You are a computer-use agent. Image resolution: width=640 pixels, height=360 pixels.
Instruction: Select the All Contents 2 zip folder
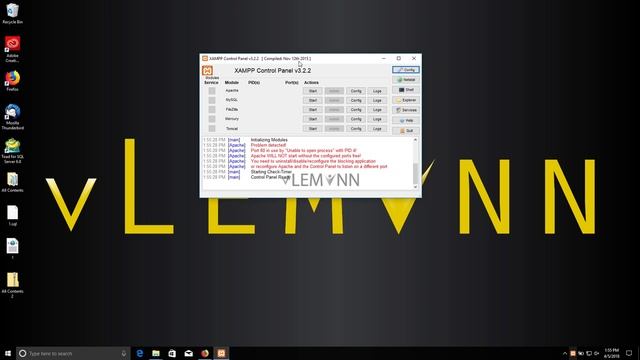point(12,285)
